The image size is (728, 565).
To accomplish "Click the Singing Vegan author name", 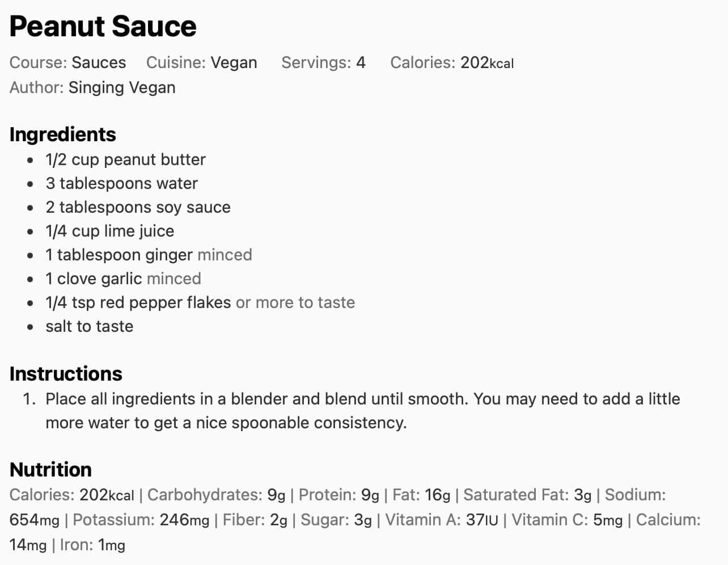I will [122, 87].
